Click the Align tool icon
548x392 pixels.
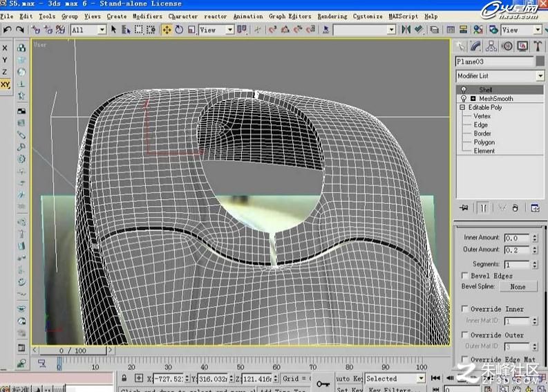418,30
